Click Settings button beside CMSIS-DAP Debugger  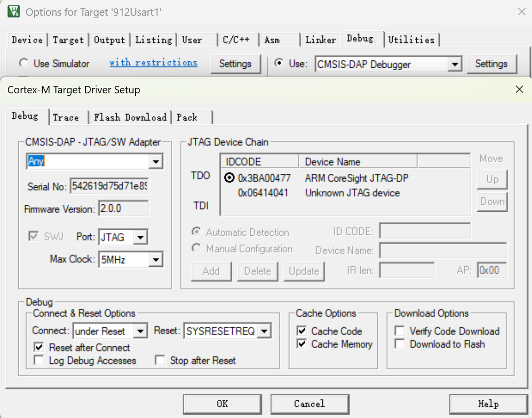[491, 63]
